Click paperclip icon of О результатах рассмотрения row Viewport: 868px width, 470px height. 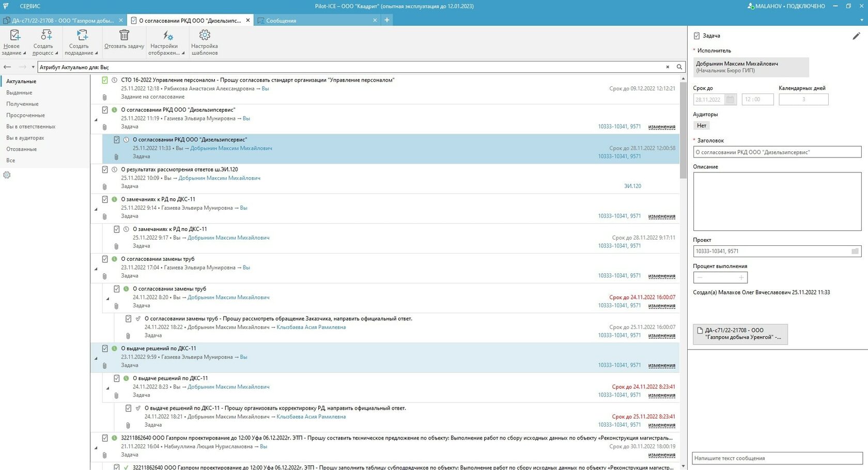(104, 186)
